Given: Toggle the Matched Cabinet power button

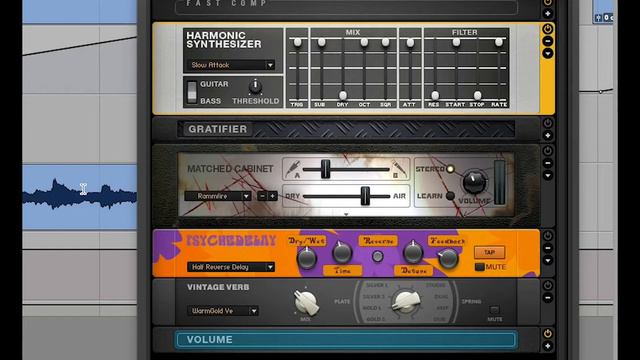Looking at the screenshot, I should 548,151.
